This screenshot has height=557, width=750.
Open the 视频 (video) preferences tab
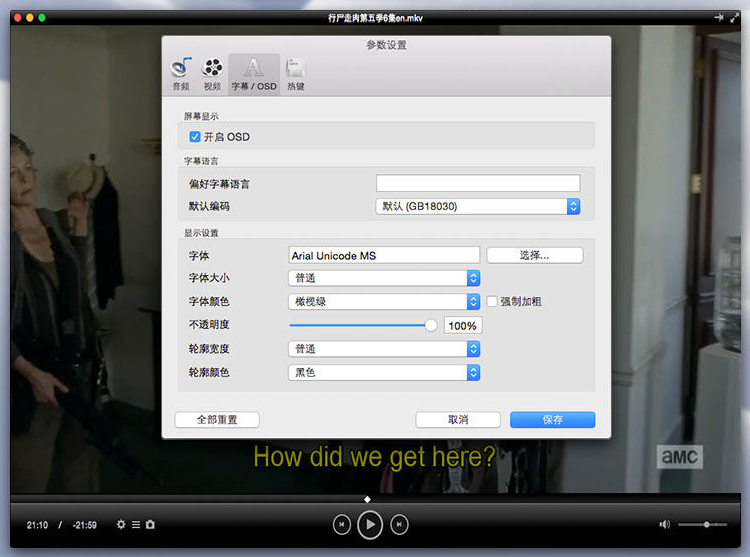point(212,74)
